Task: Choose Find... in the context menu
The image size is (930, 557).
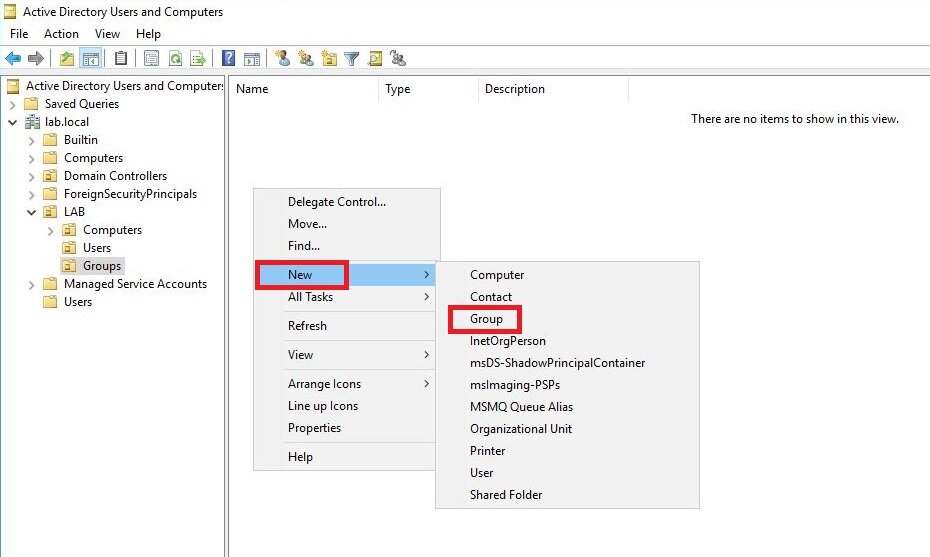Action: point(345,246)
